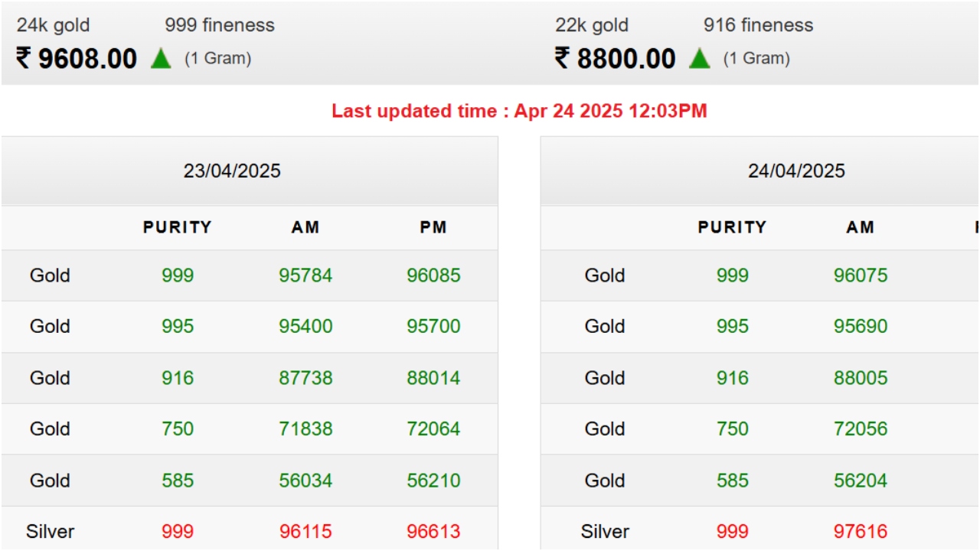Select the red silver rate 97616

point(861,531)
